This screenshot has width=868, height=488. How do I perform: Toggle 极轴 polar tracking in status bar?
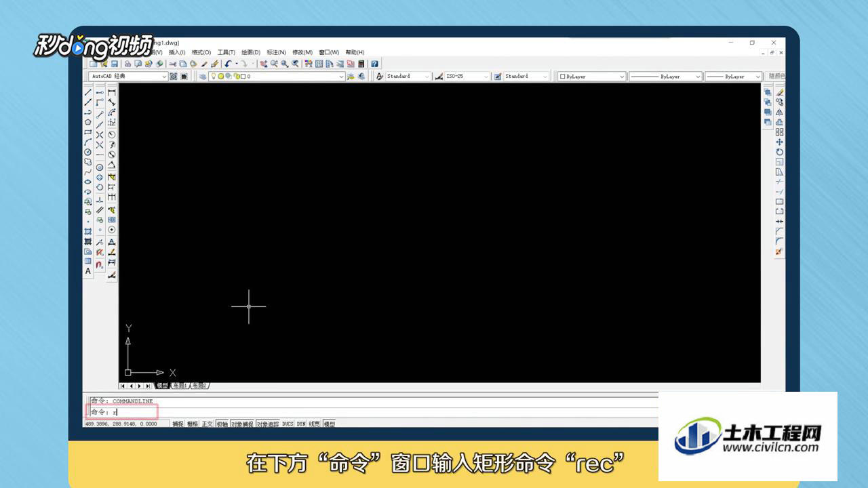[222, 424]
